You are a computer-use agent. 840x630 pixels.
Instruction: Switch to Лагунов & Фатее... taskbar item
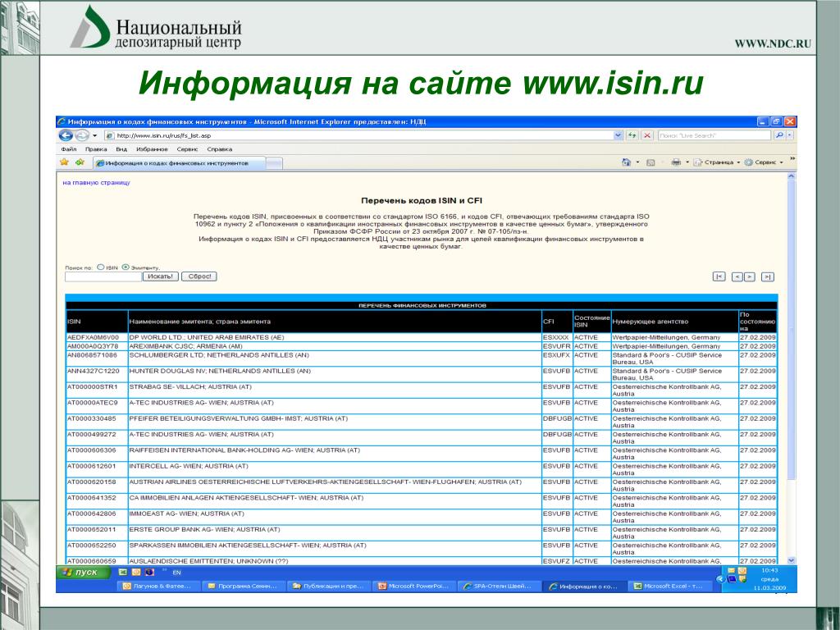158,586
